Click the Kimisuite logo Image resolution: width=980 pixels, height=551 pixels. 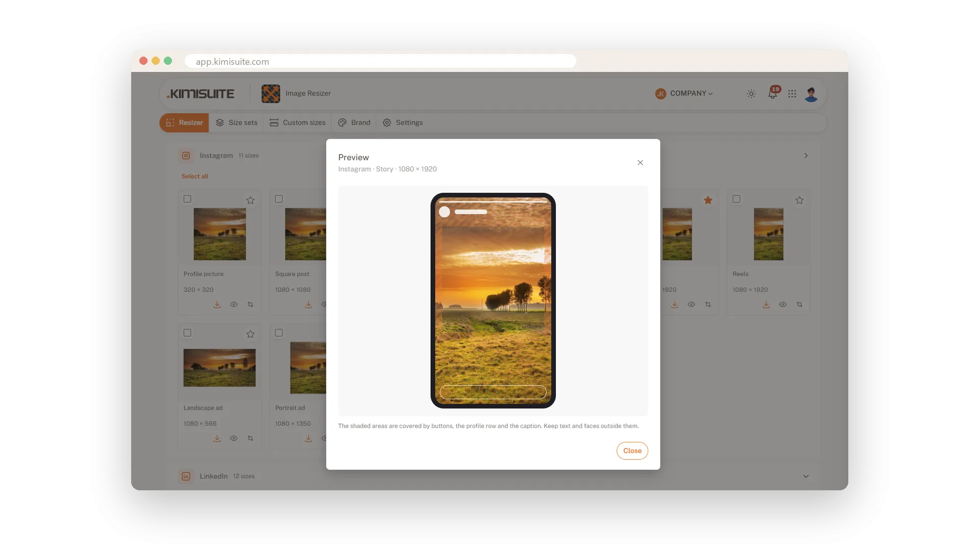201,94
